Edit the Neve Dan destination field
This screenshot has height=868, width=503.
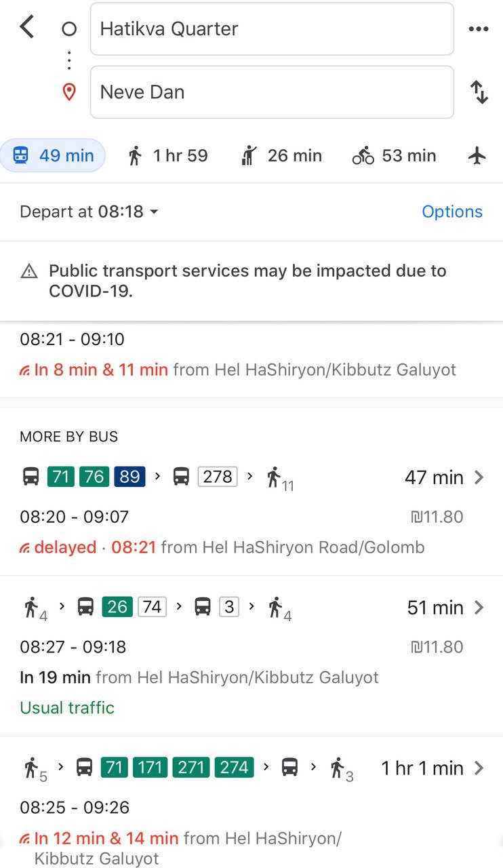(x=272, y=92)
